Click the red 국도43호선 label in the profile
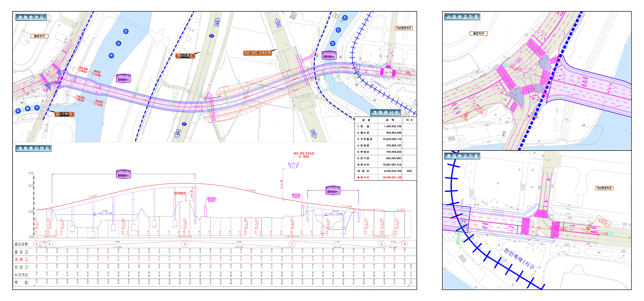 [x=180, y=193]
